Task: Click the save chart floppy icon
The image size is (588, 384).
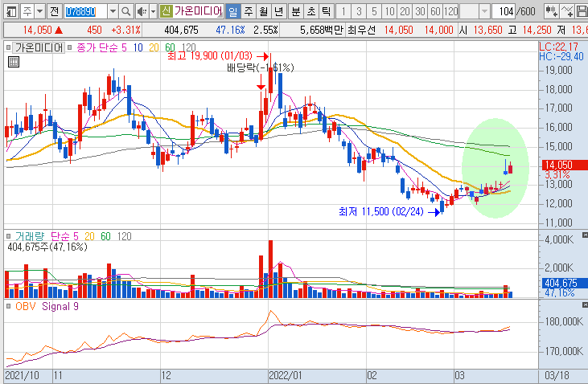Action: [582, 11]
